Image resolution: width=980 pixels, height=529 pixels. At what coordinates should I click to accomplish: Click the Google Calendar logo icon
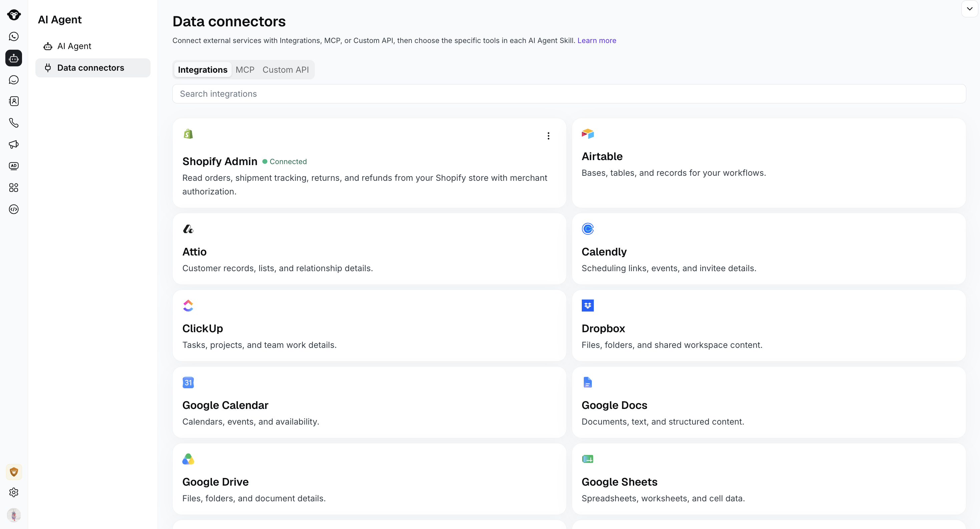click(x=188, y=382)
